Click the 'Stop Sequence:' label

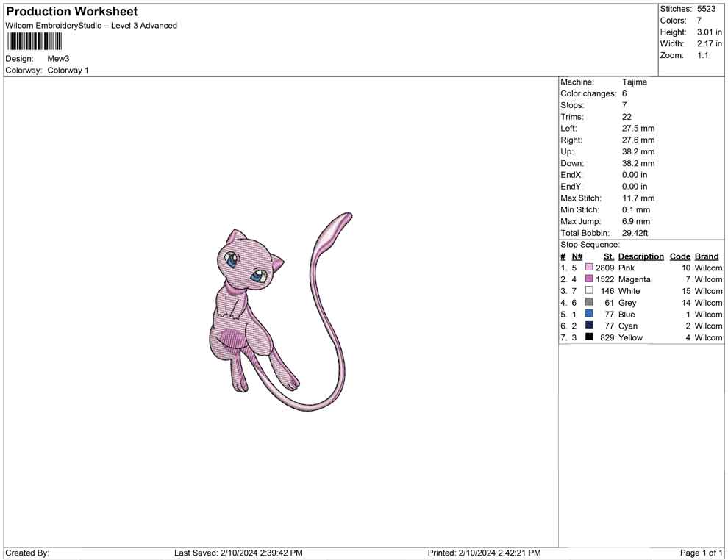coord(590,245)
